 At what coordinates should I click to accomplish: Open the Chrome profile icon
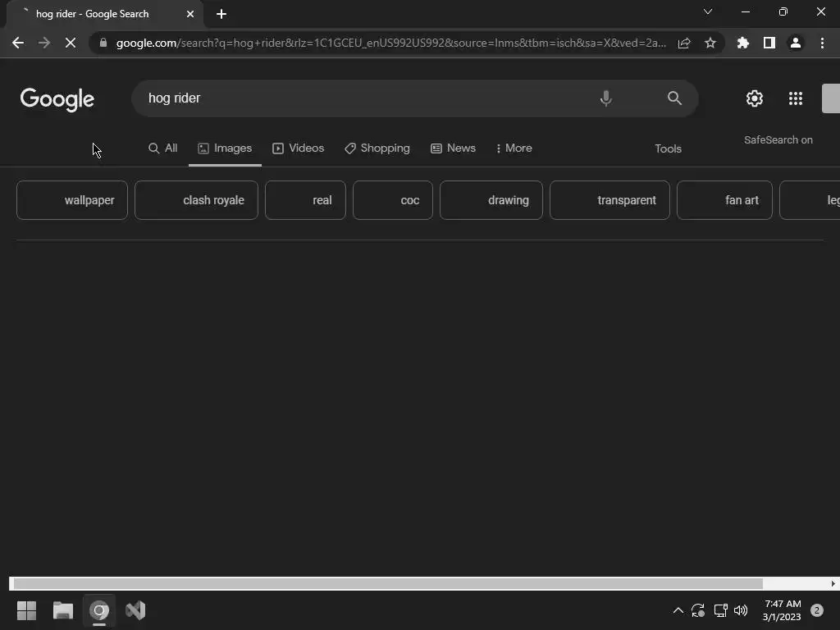tap(796, 43)
